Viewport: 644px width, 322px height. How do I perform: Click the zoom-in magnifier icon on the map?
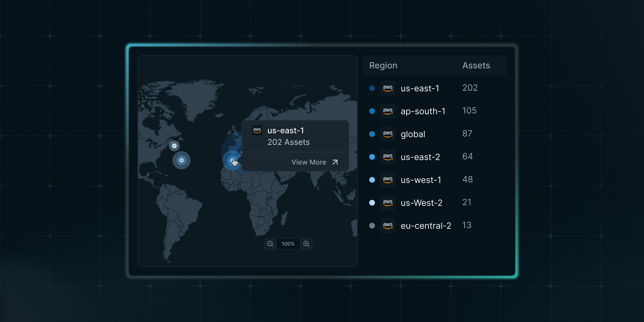[306, 244]
